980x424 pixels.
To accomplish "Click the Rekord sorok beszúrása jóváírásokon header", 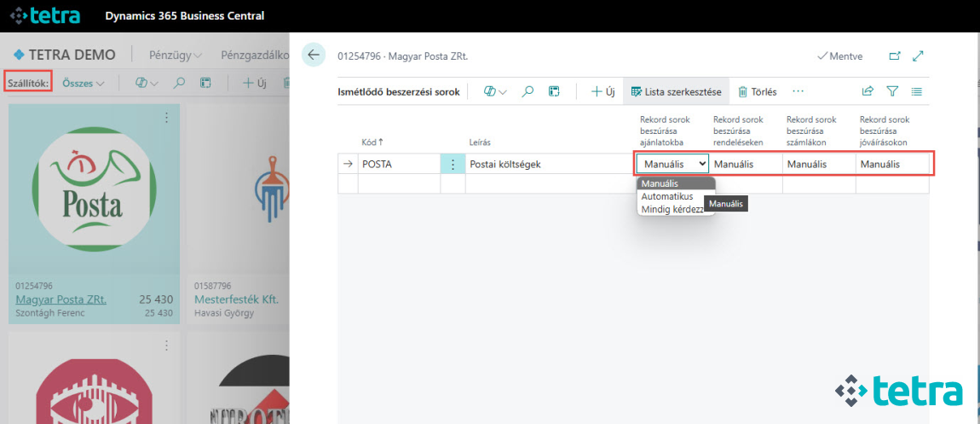I will point(886,131).
